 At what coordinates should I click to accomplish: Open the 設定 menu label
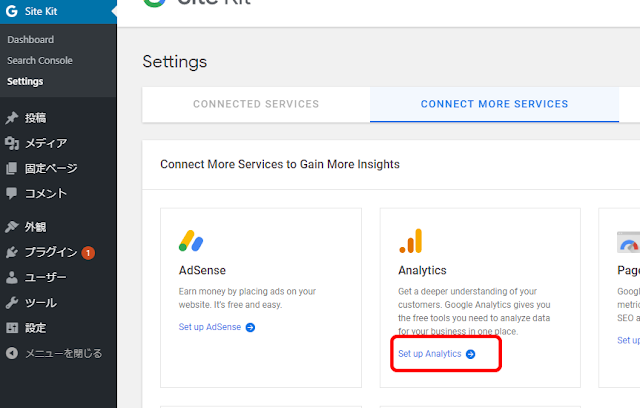(x=36, y=328)
